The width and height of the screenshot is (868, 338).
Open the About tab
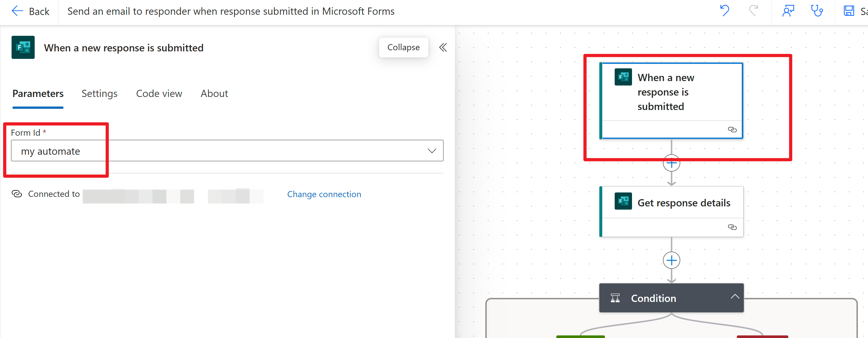(214, 94)
